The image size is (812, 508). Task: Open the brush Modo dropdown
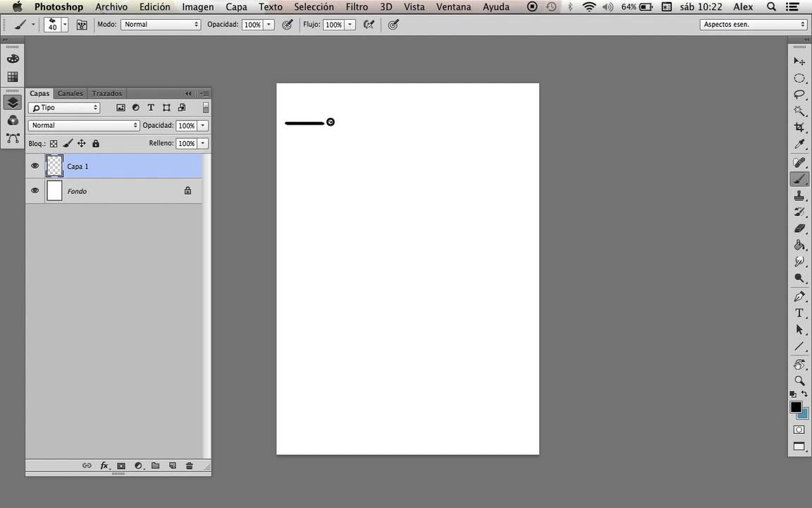click(161, 25)
